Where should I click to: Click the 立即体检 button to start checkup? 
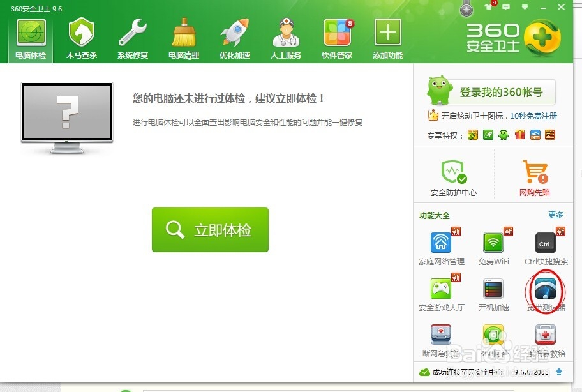(x=210, y=230)
